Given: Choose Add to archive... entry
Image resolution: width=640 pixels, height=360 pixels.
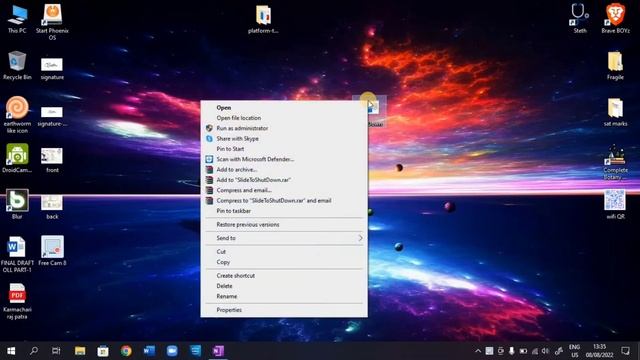Looking at the screenshot, I should click(284, 170).
